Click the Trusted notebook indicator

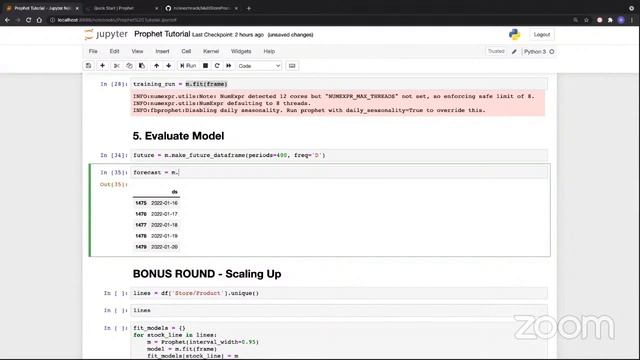(x=496, y=51)
